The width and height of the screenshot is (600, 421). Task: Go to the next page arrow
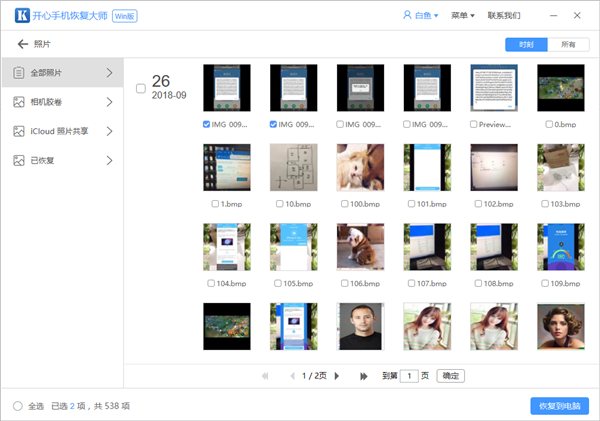[337, 376]
